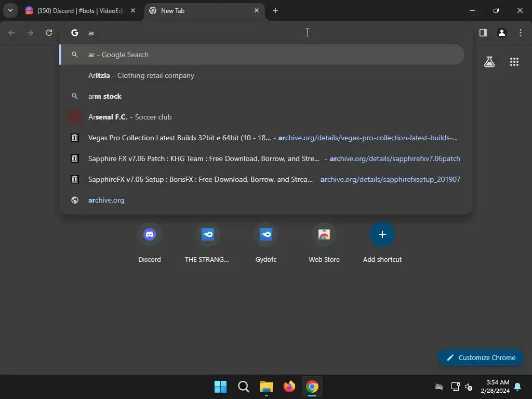Open THE STRANG... shortcut
Image resolution: width=532 pixels, height=399 pixels.
pyautogui.click(x=207, y=243)
